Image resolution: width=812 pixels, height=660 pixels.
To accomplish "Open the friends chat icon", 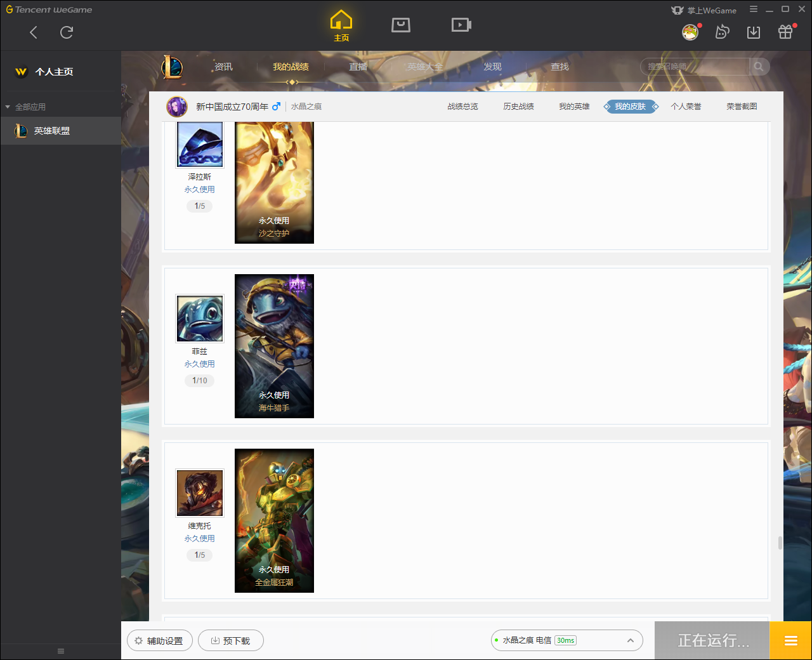I will pos(722,32).
